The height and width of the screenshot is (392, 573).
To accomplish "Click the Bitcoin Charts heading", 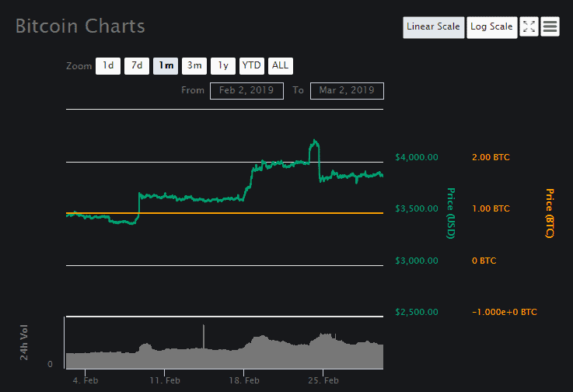I will tap(80, 26).
